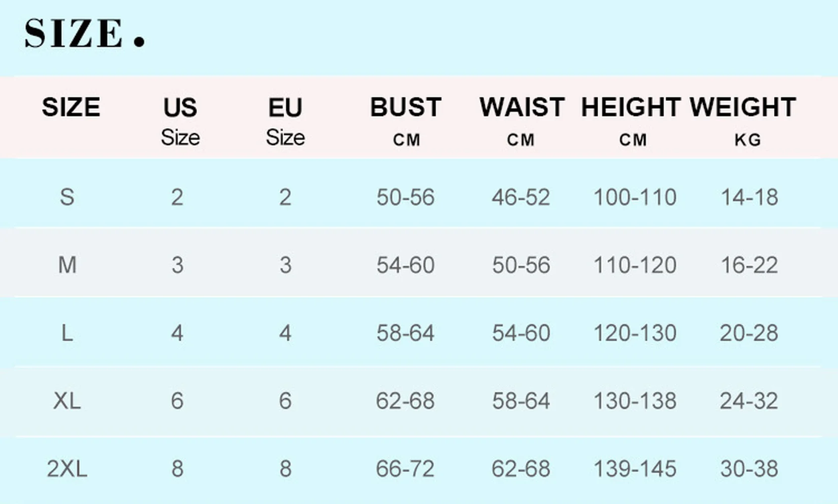This screenshot has height=504, width=838.
Task: Click the US Size column header
Action: pyautogui.click(x=180, y=121)
